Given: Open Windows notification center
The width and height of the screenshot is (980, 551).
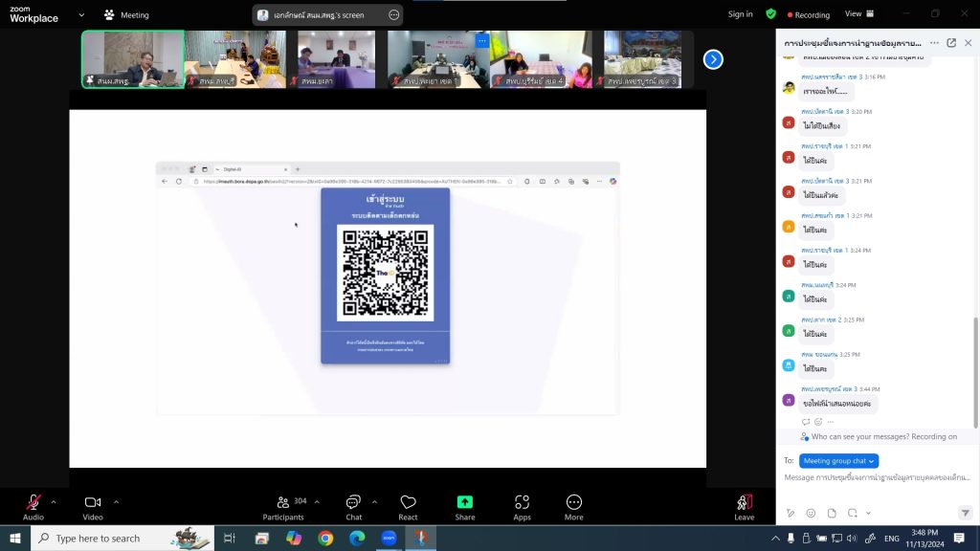Looking at the screenshot, I should click(959, 538).
